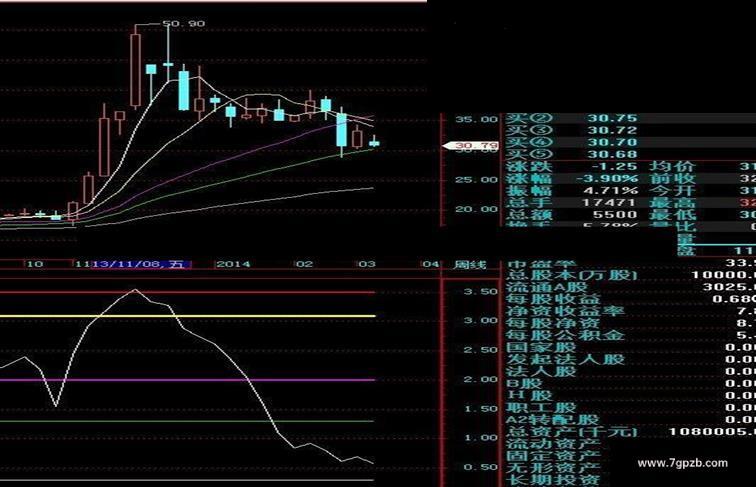Click the 0.50 indicator axis label
Screen dimensions: 756x487
480,467
